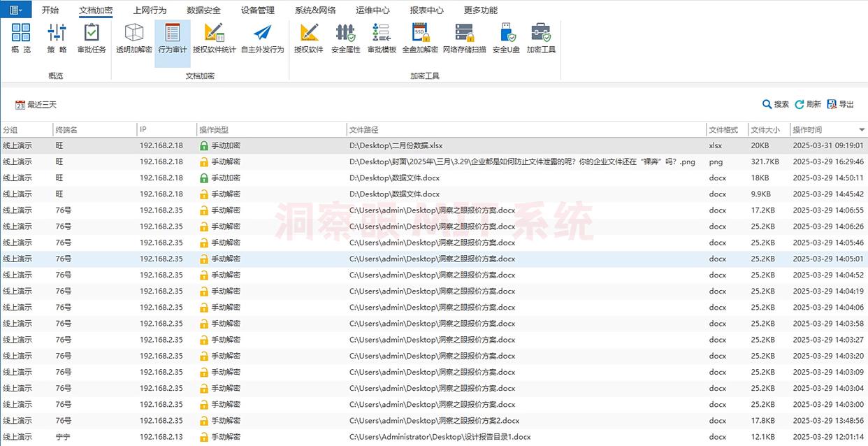The image size is (868, 446).
Task: Click the sort arrow on 操作时间 column
Action: point(862,130)
